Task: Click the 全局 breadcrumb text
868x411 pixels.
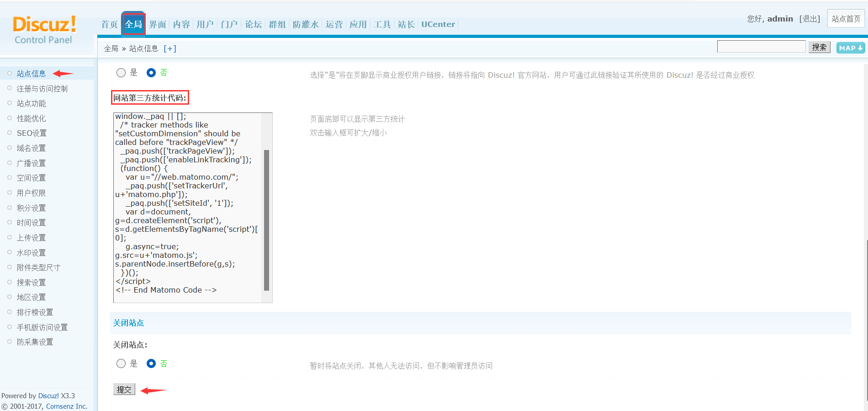Action: point(111,48)
